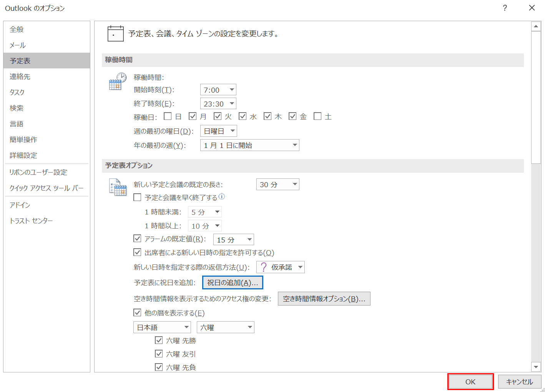Close the Outlook のオプション dialog
Screen dimensions: 545x392
532,8
